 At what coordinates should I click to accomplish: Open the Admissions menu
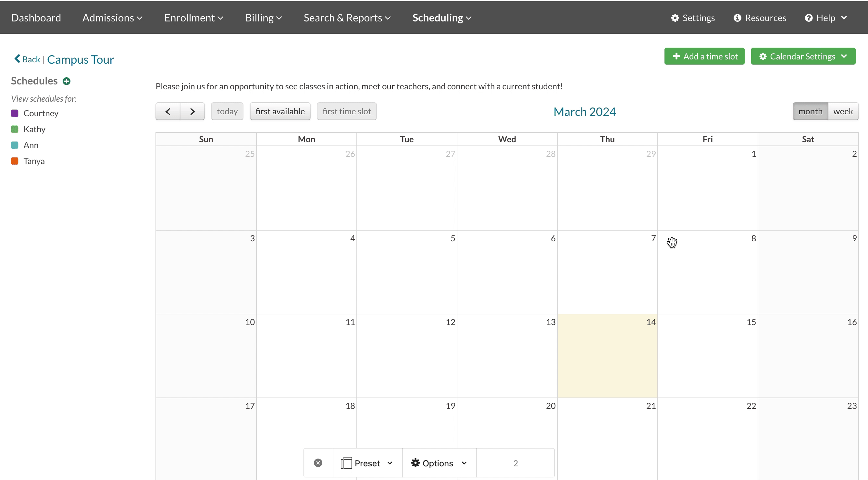click(x=112, y=18)
